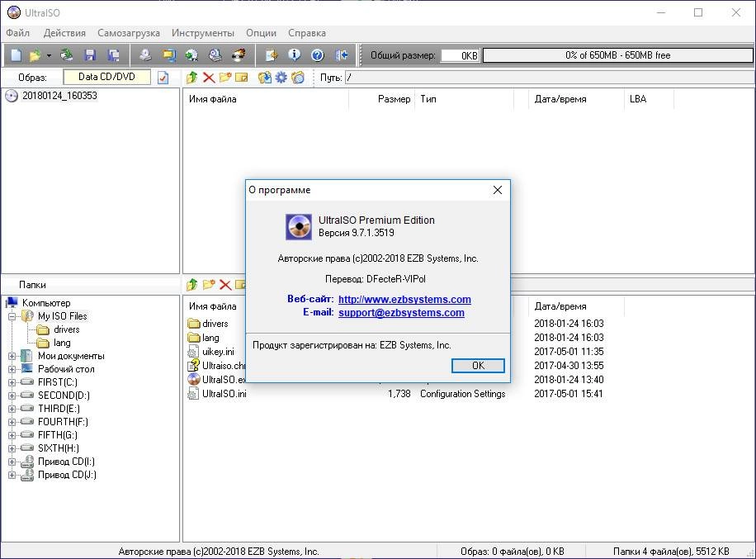Open the dropdown arrow beside Open icon
756x559 pixels.
49,55
